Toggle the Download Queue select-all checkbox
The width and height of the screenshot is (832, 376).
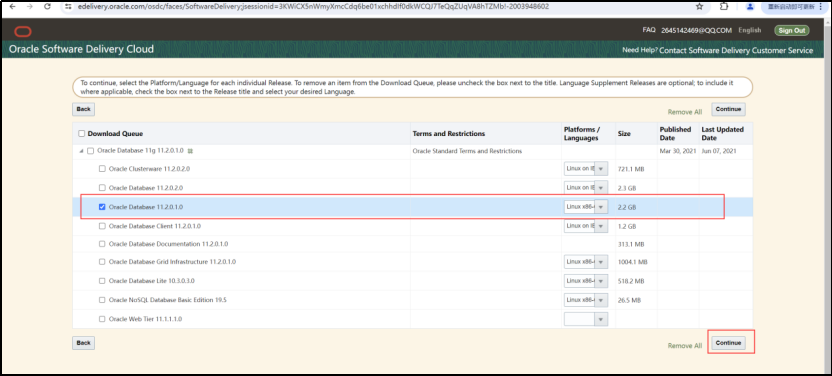click(82, 134)
